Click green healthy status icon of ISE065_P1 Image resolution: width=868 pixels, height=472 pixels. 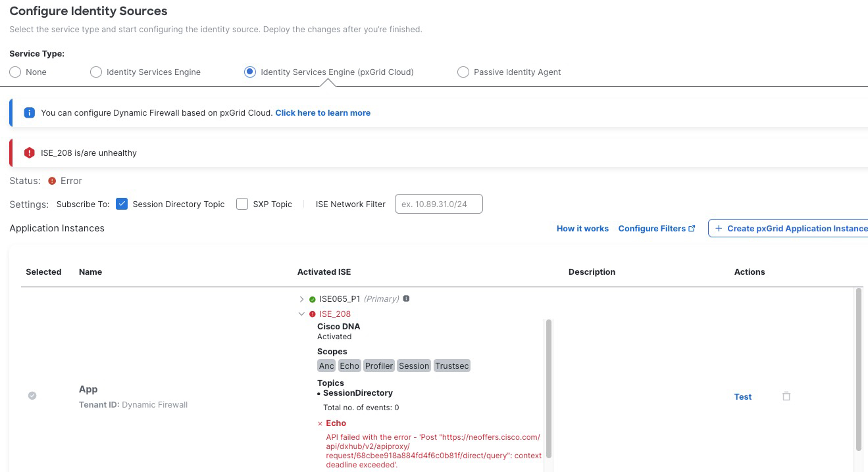tap(313, 299)
